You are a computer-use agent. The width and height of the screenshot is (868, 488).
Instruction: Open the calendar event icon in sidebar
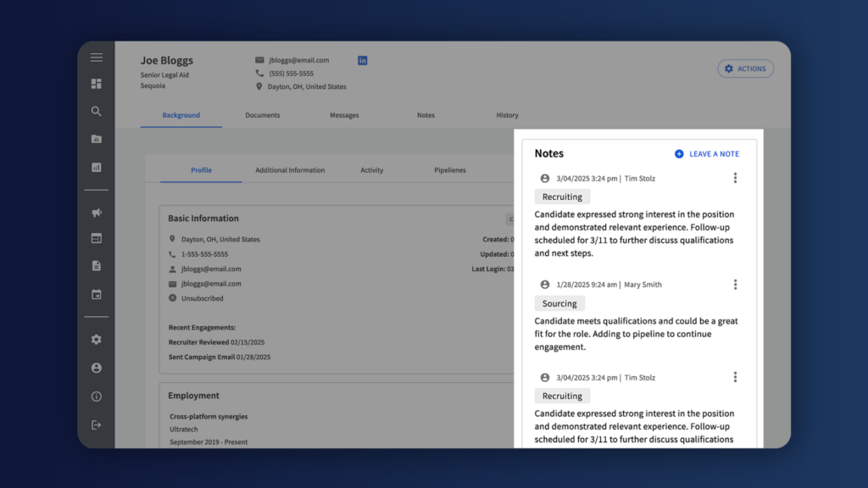click(x=96, y=294)
